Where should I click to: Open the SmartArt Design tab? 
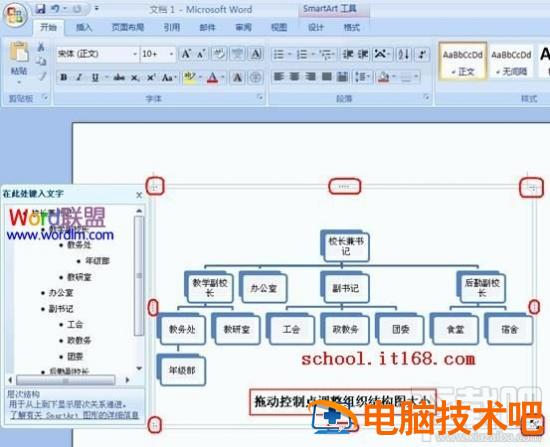point(316,27)
